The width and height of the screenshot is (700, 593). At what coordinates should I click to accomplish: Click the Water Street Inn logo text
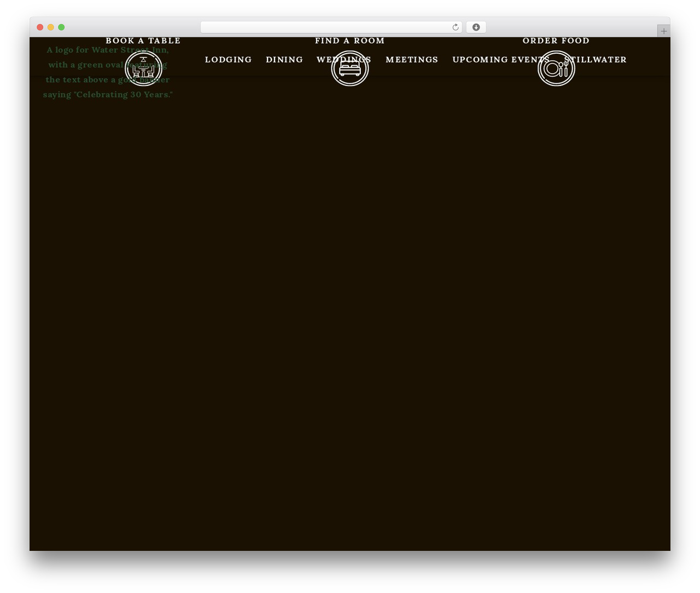coord(108,72)
